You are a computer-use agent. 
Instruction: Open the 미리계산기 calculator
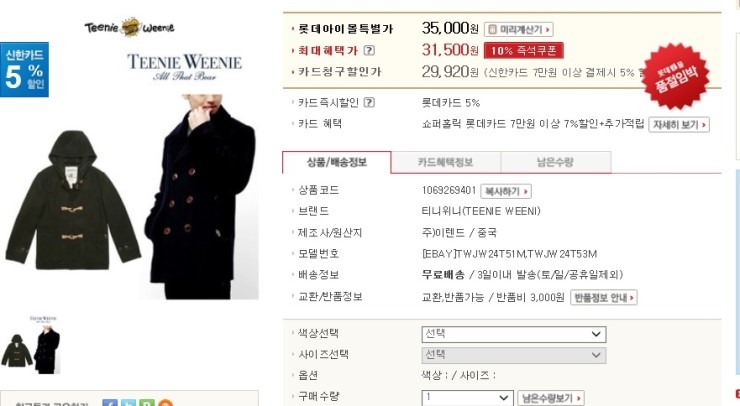pyautogui.click(x=519, y=29)
